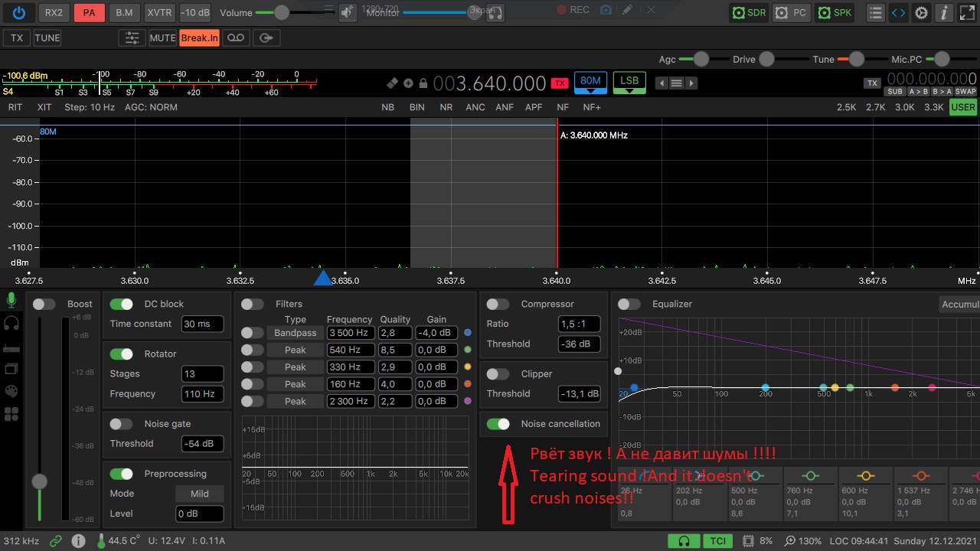Click the Break.In button

click(x=199, y=37)
